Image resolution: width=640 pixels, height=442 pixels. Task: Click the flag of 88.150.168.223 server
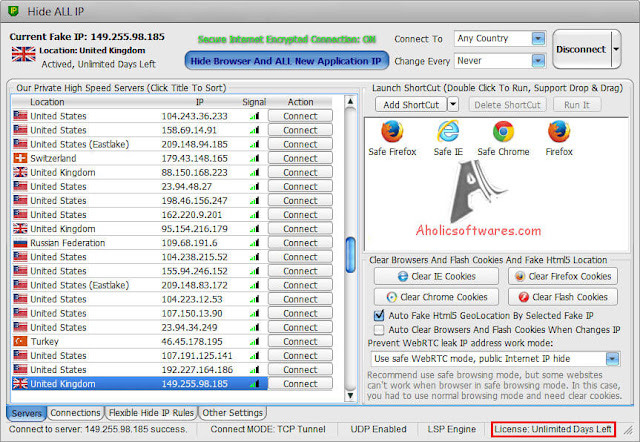(20, 172)
